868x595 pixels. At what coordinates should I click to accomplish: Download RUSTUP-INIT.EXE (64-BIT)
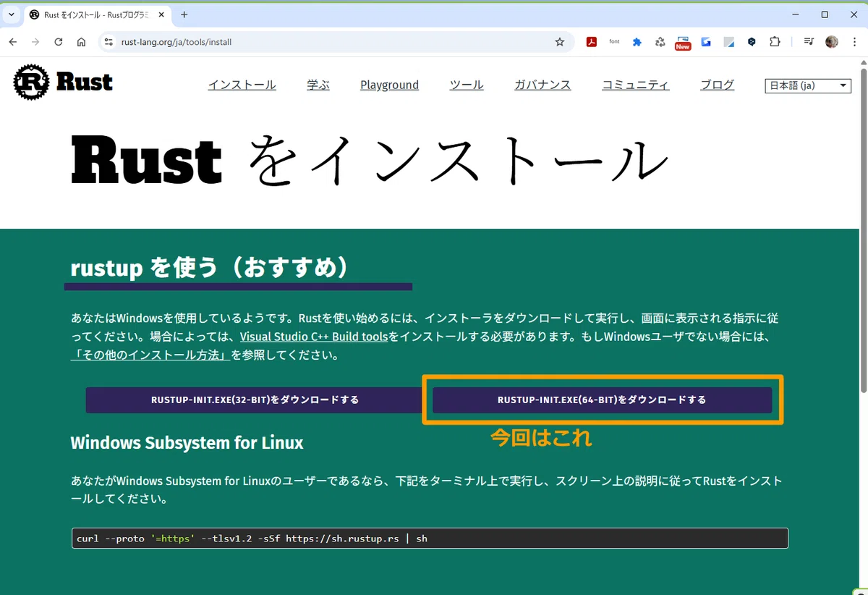(602, 400)
